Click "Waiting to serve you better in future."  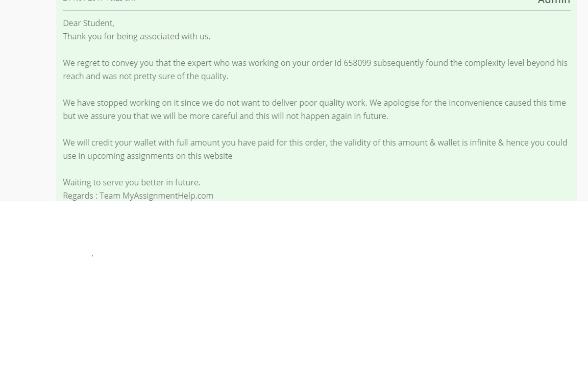tap(132, 182)
